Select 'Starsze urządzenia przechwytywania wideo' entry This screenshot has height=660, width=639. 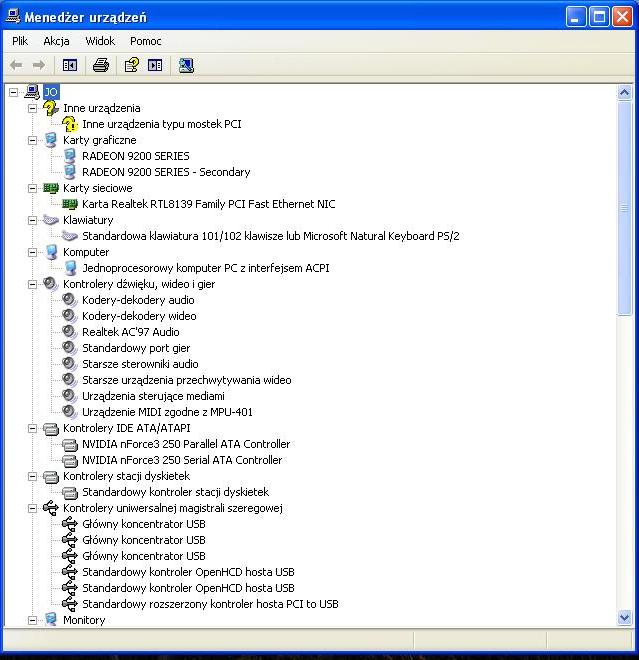[x=186, y=380]
